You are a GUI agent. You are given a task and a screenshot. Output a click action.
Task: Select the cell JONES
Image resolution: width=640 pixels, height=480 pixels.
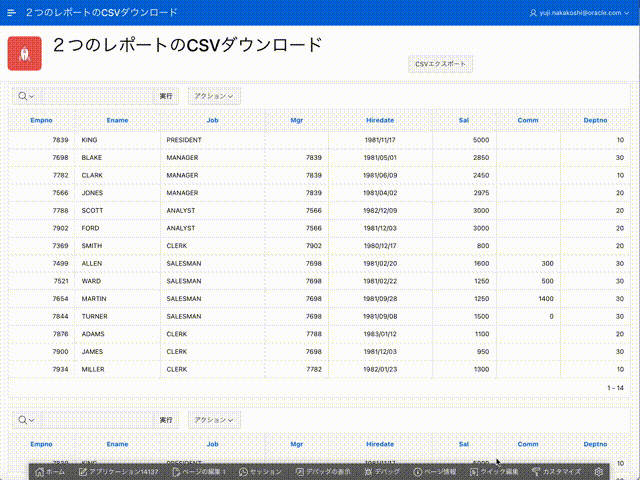click(92, 193)
